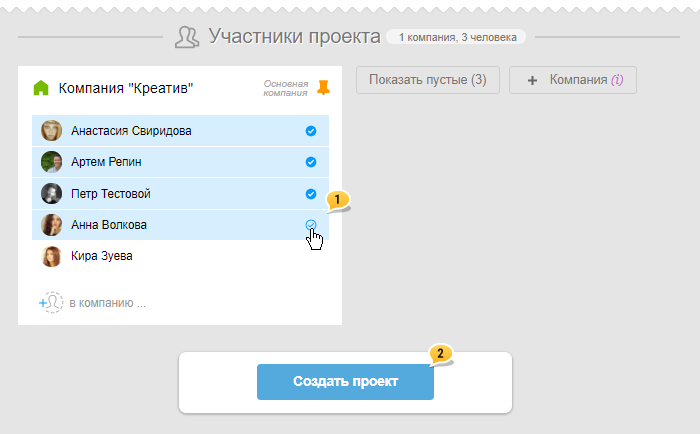
Task: Click the add-person icon next to в компанию
Action: pos(51,303)
